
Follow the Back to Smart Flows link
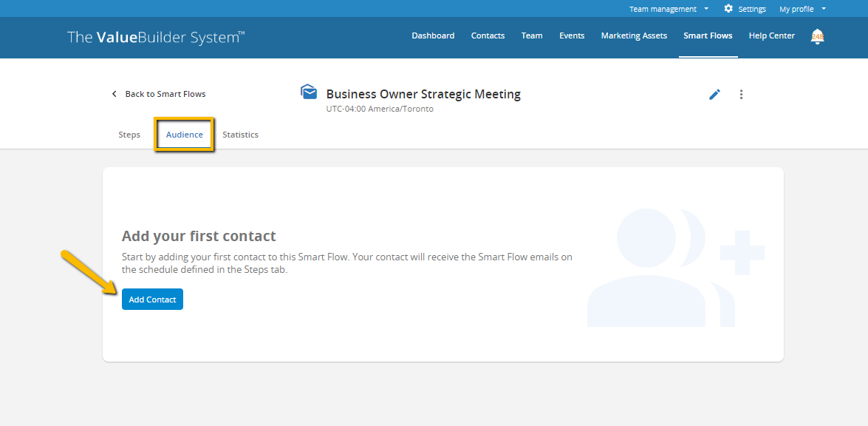pyautogui.click(x=165, y=93)
